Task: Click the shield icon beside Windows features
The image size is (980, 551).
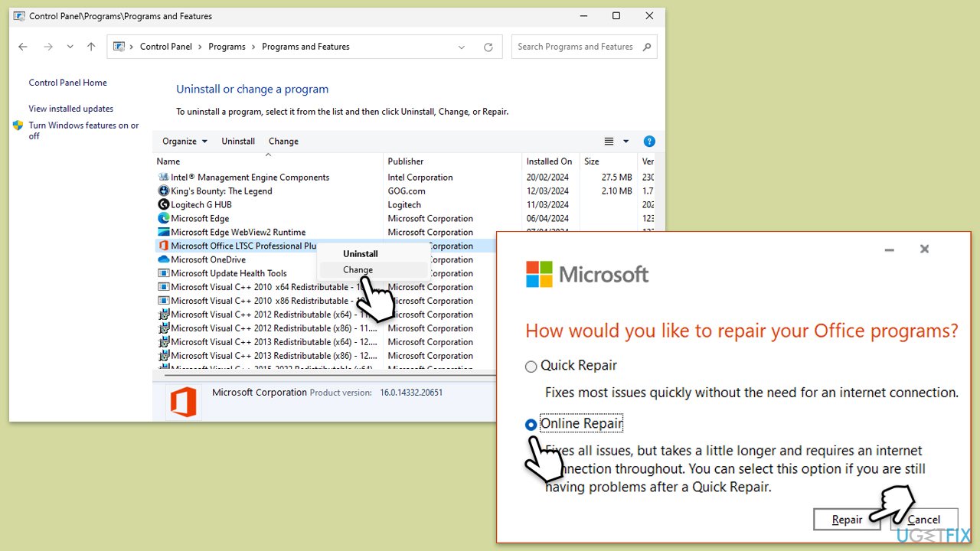Action: coord(18,126)
